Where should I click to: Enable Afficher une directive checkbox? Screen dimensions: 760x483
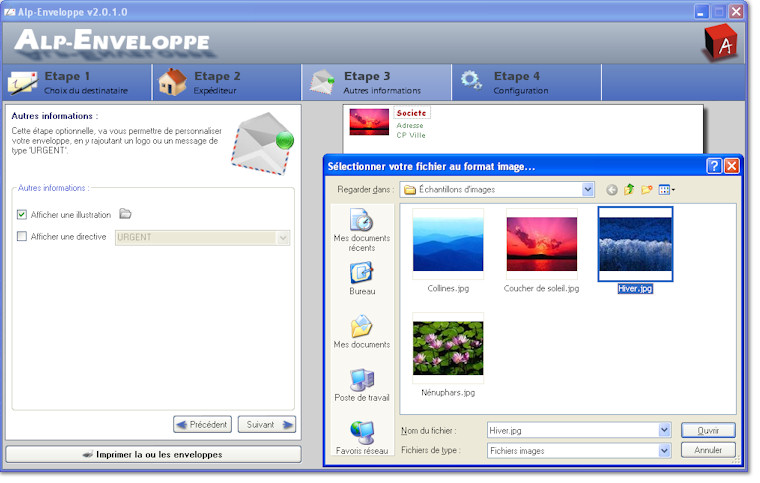[22, 237]
